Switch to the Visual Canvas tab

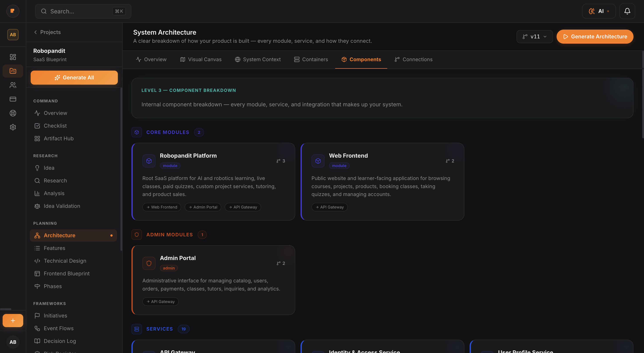coord(201,59)
